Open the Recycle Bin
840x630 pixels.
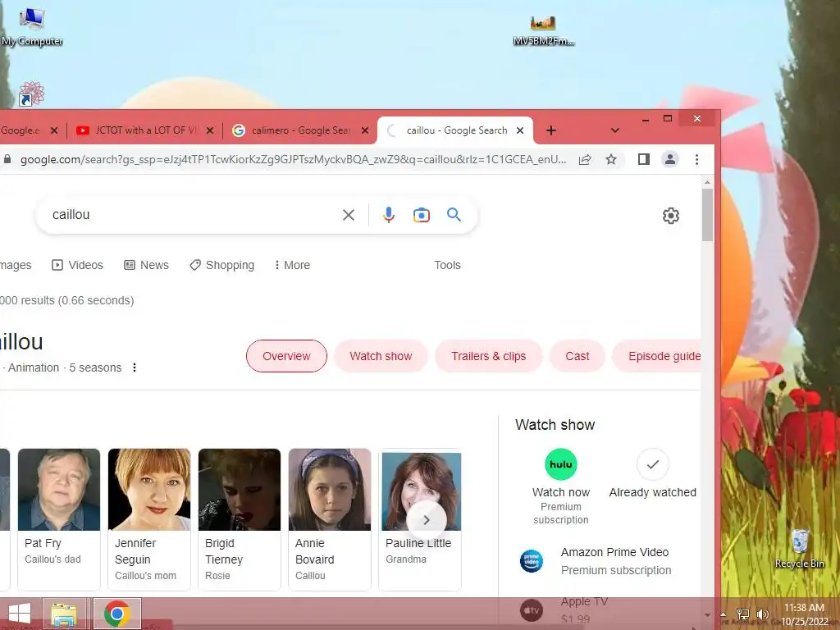(799, 549)
